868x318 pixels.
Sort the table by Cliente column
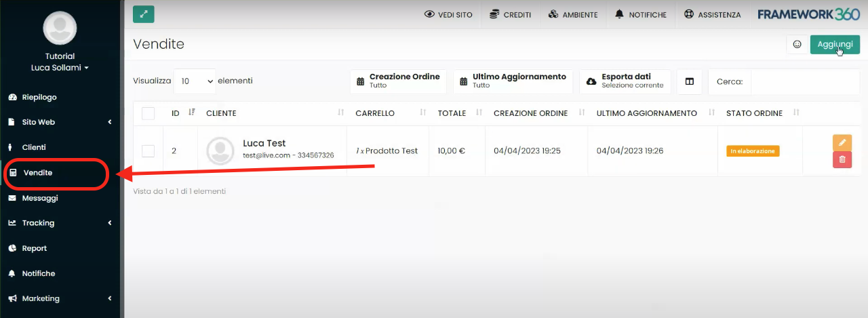[273, 113]
